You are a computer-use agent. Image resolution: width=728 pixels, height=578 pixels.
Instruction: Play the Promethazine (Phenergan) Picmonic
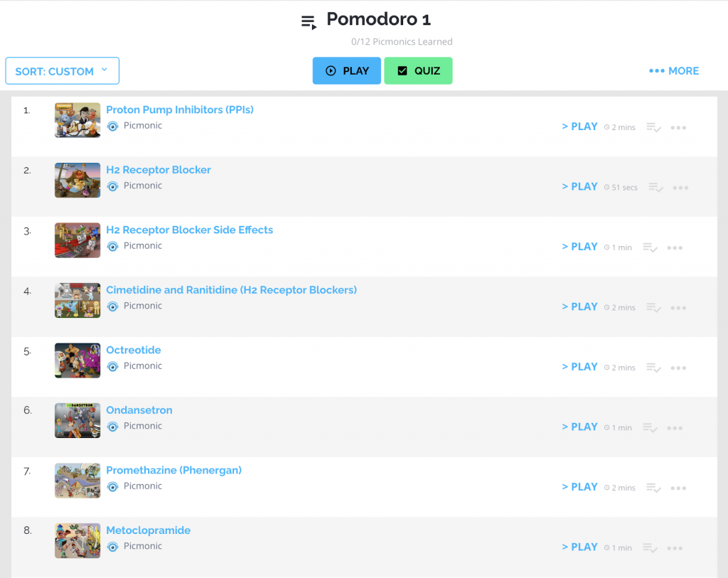(x=579, y=487)
